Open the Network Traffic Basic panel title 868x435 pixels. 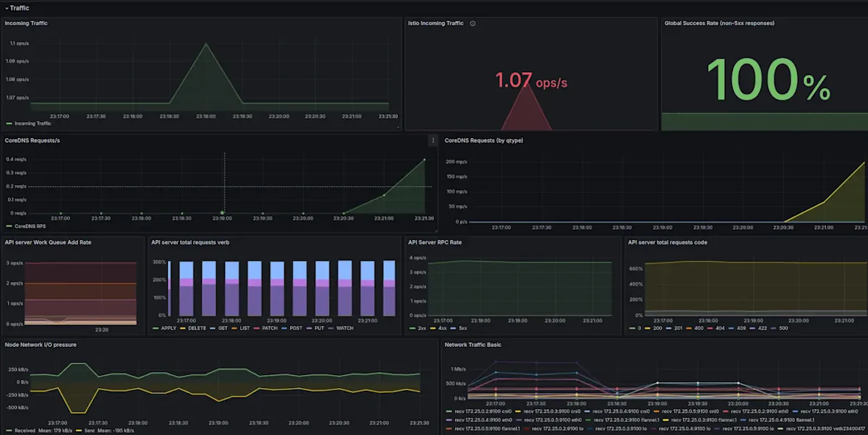coord(474,345)
